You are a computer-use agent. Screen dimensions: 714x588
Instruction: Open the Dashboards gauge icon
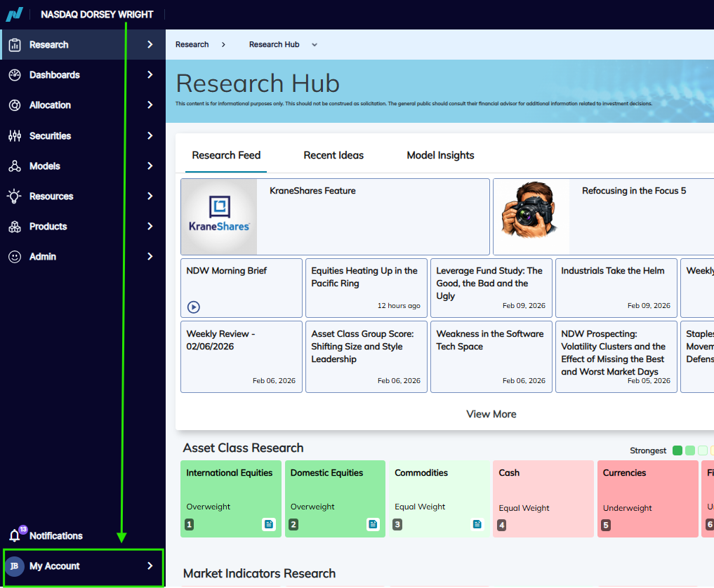point(15,75)
